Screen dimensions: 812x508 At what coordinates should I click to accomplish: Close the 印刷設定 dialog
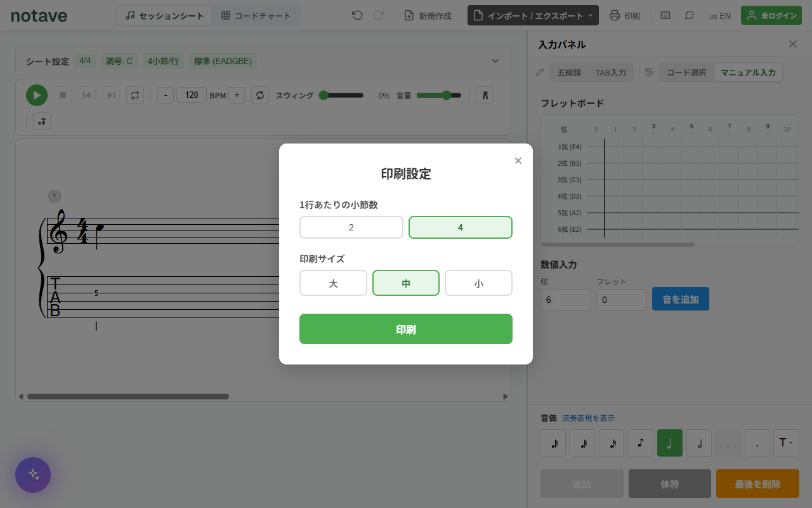[518, 161]
